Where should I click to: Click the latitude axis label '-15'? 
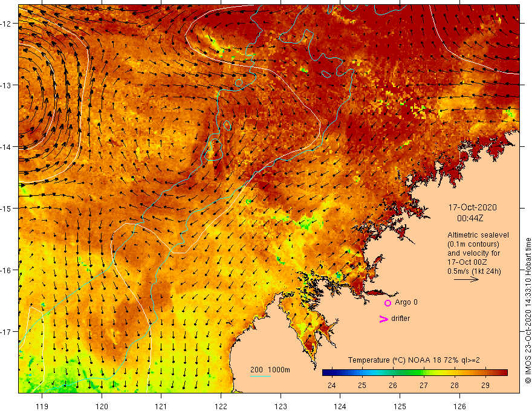click(5, 208)
